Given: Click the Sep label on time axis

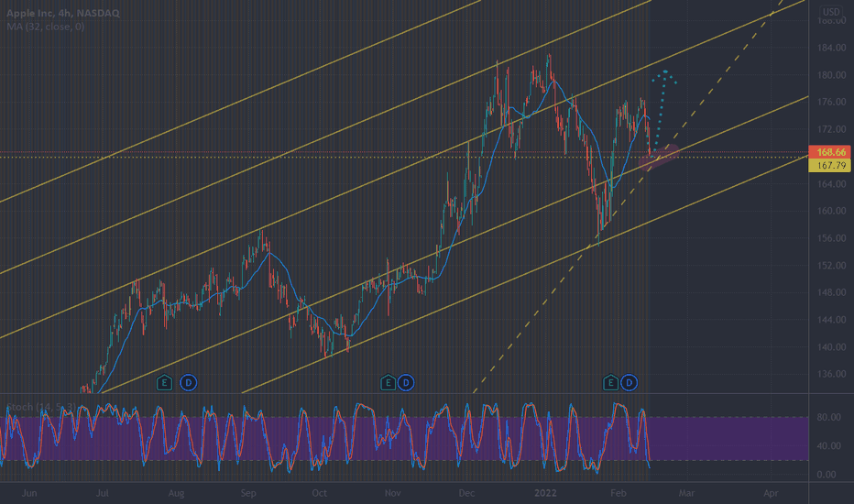Looking at the screenshot, I should pyautogui.click(x=248, y=493).
